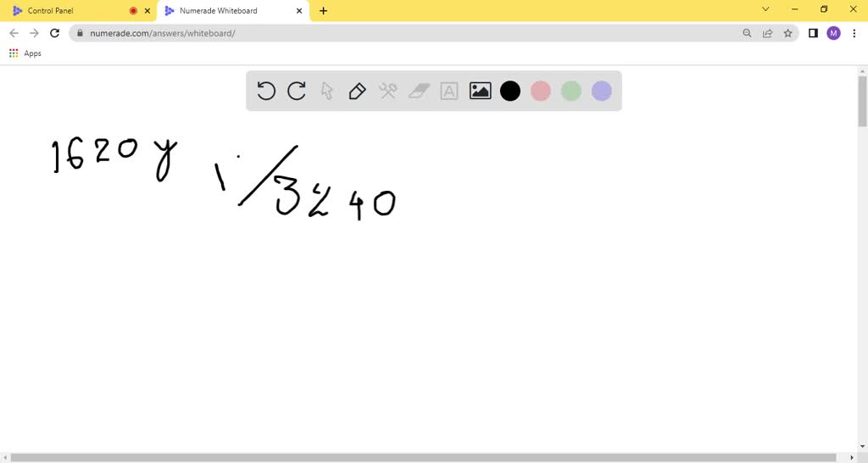Choose the black pen color
This screenshot has width=868, height=463.
coord(509,91)
